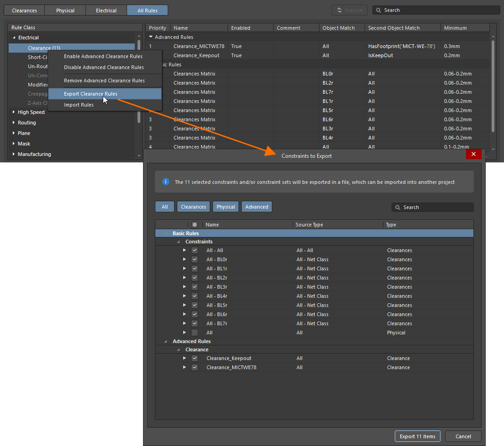Viewport: 504px width, 446px height.
Task: Close the Constraints to Export dialog
Action: 473,154
